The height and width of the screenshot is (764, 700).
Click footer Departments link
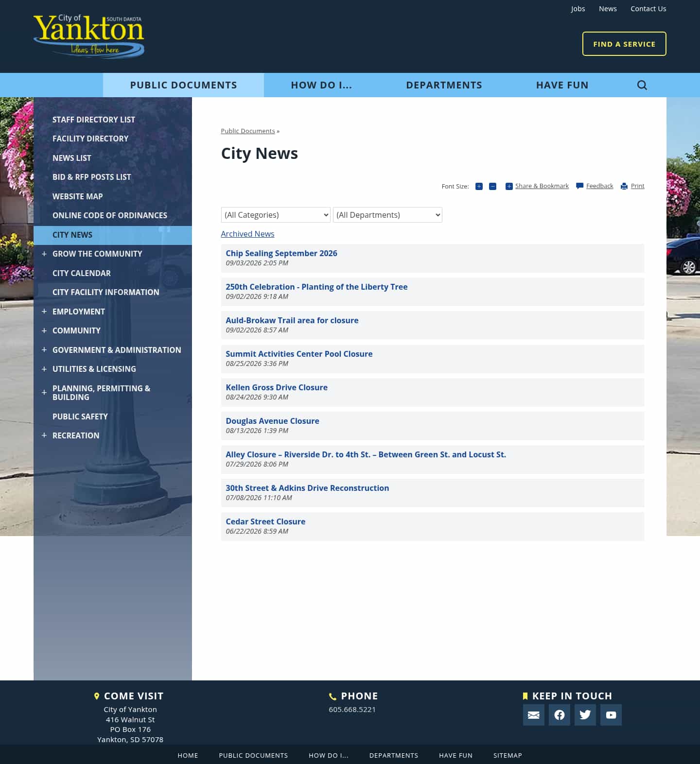(x=394, y=755)
